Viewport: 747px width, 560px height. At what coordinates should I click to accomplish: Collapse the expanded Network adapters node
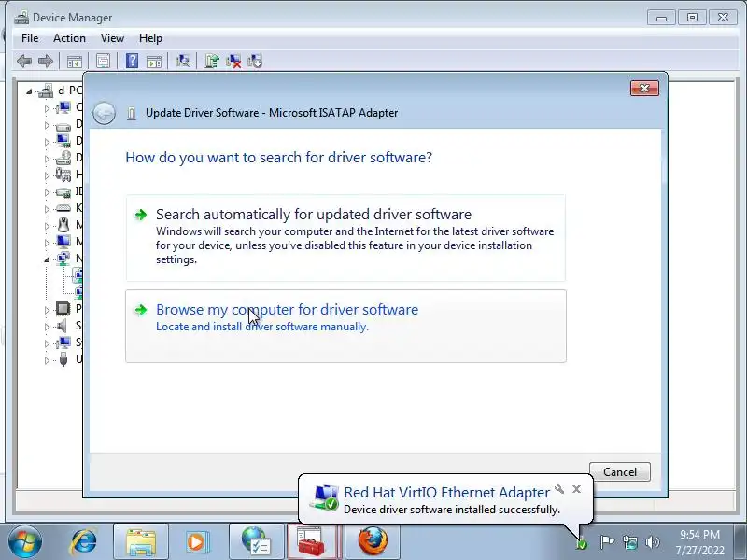[47, 259]
